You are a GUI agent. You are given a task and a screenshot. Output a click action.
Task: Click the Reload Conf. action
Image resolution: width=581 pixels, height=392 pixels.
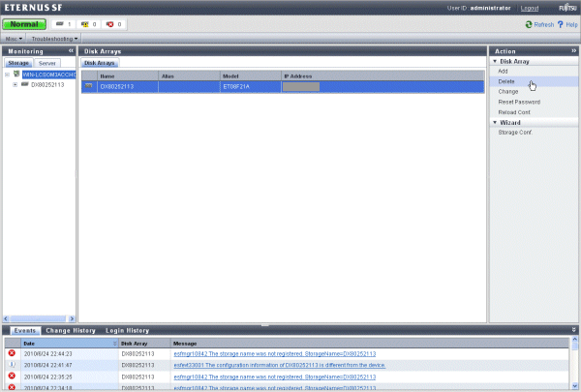pos(514,112)
